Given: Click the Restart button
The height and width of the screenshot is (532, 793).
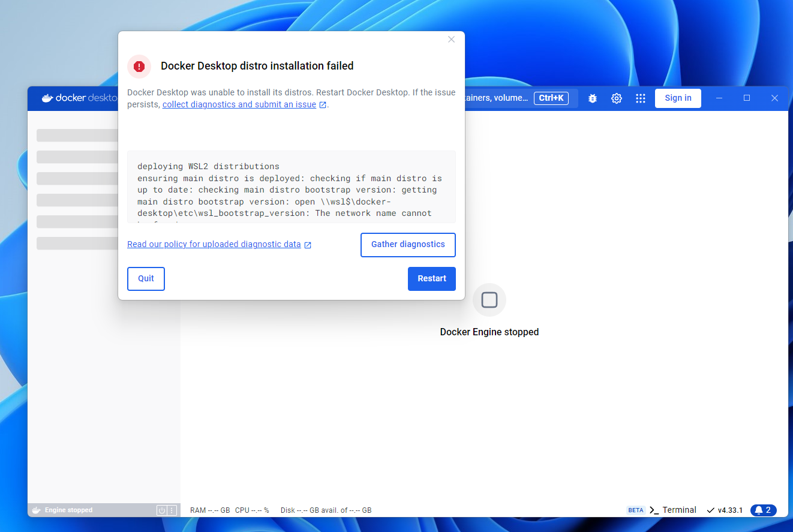Looking at the screenshot, I should pyautogui.click(x=432, y=279).
